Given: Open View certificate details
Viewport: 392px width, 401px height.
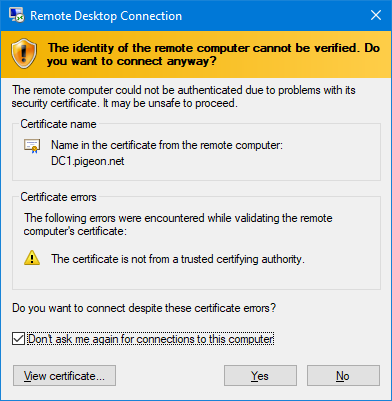Looking at the screenshot, I should pyautogui.click(x=64, y=376).
